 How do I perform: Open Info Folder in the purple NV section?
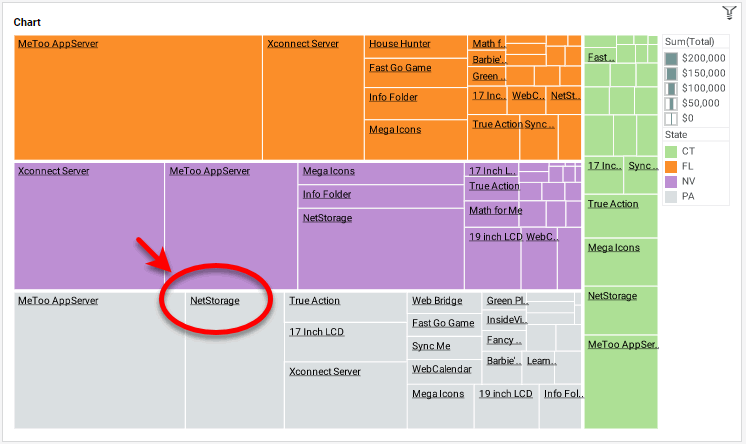click(x=327, y=194)
